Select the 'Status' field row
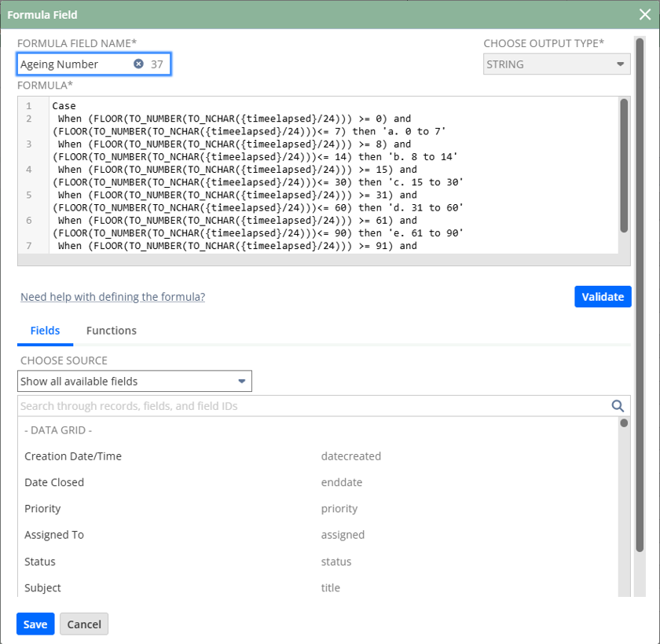The height and width of the screenshot is (644, 660). click(x=317, y=562)
